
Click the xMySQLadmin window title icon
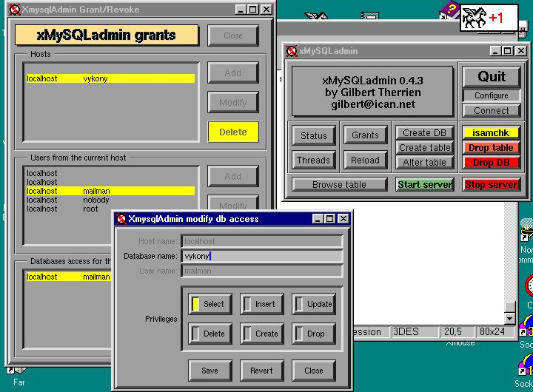tap(292, 51)
